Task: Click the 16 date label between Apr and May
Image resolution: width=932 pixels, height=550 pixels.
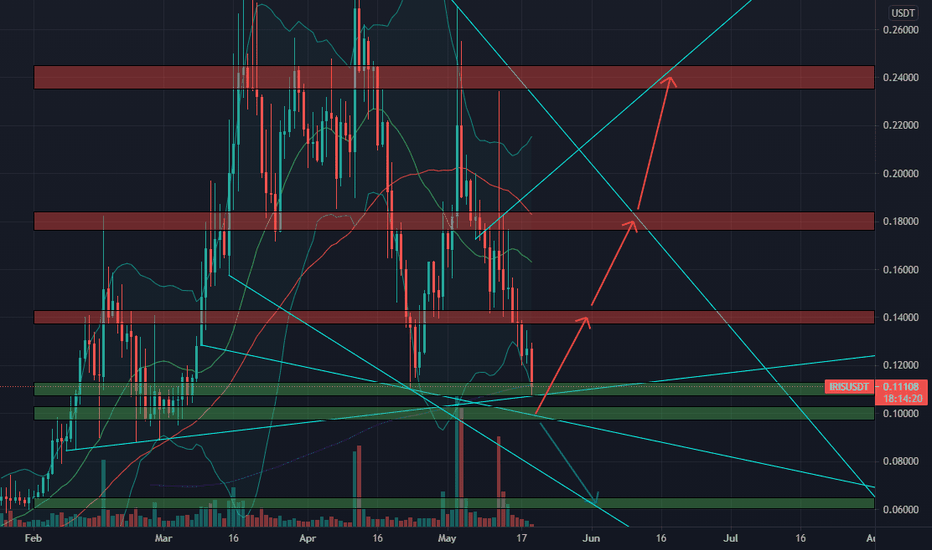Action: (377, 538)
